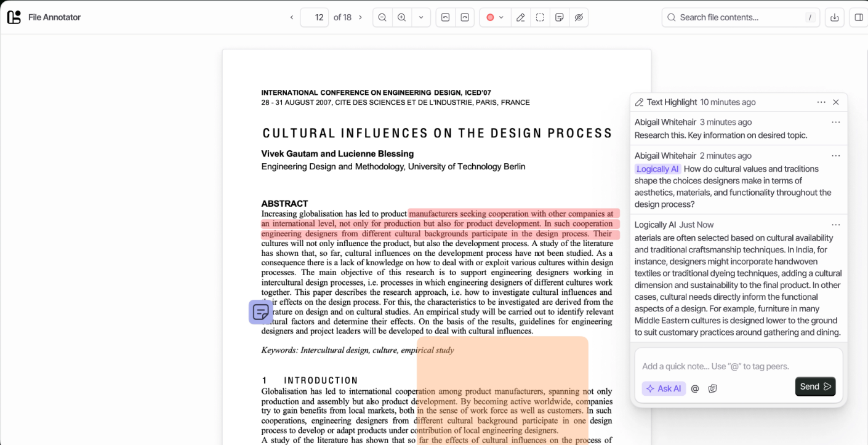This screenshot has height=445, width=868.
Task: Click the orange area highlight on the page
Action: click(502, 390)
